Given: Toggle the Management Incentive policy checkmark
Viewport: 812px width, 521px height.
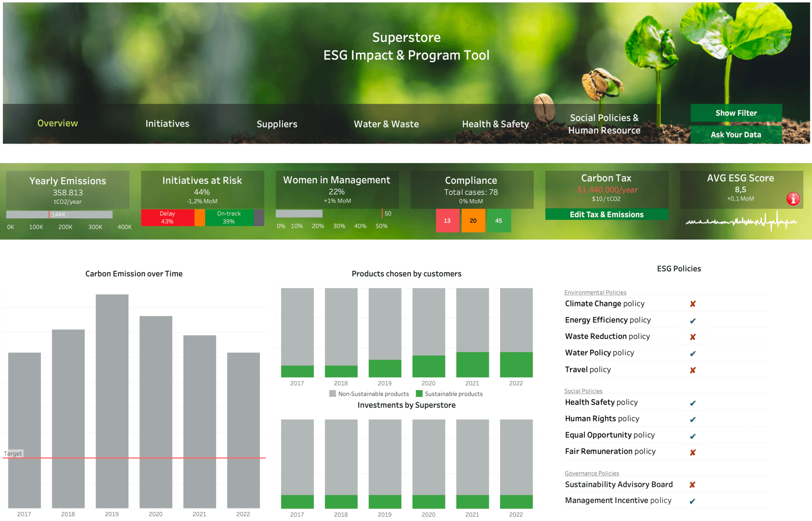Looking at the screenshot, I should (x=693, y=501).
